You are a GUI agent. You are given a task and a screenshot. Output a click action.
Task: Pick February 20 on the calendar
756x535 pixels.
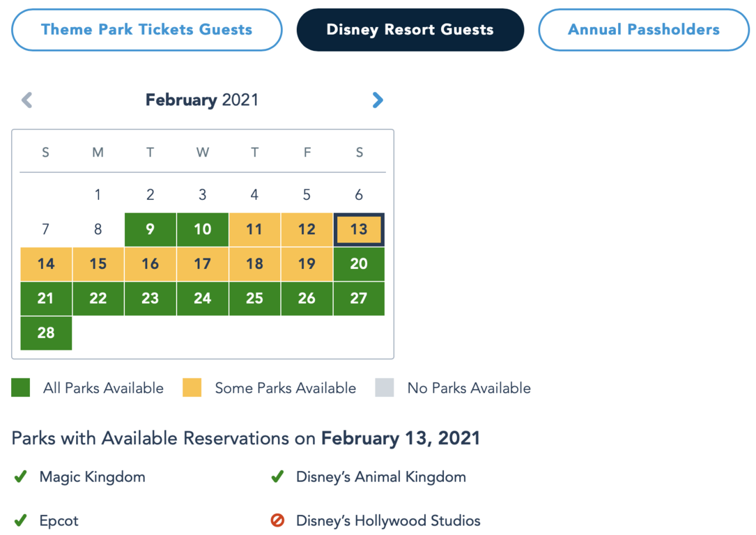(x=359, y=264)
